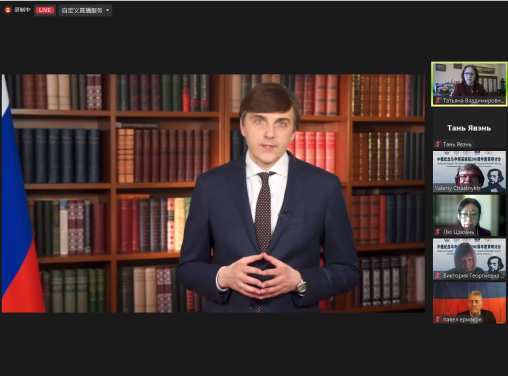
Task: Click muted mic icon on павел ермаков's tile
Action: [x=438, y=319]
